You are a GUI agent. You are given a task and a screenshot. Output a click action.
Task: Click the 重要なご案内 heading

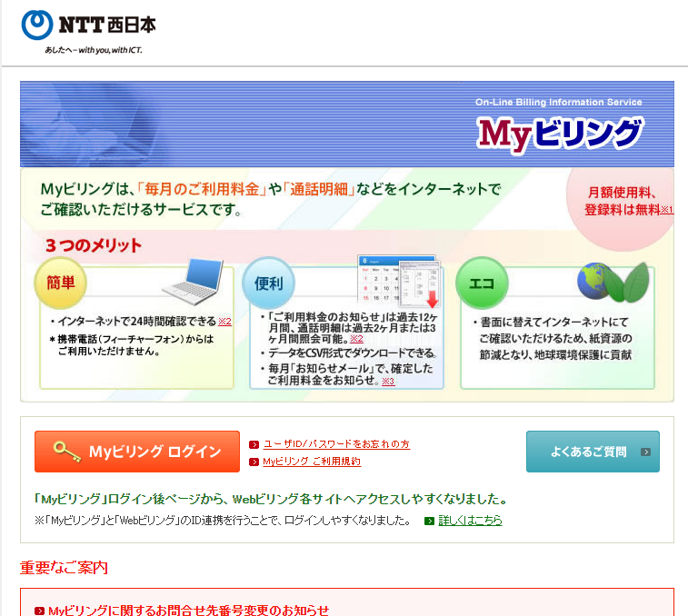[64, 568]
